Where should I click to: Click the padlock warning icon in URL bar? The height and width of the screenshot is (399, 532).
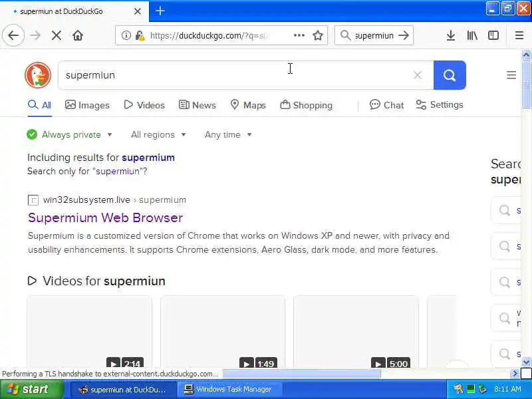(140, 35)
